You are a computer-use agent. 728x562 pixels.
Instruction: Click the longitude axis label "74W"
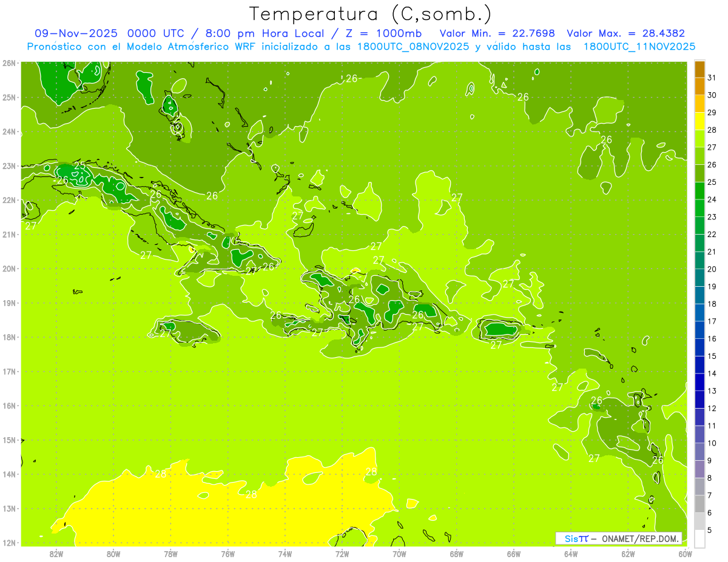pyautogui.click(x=285, y=554)
